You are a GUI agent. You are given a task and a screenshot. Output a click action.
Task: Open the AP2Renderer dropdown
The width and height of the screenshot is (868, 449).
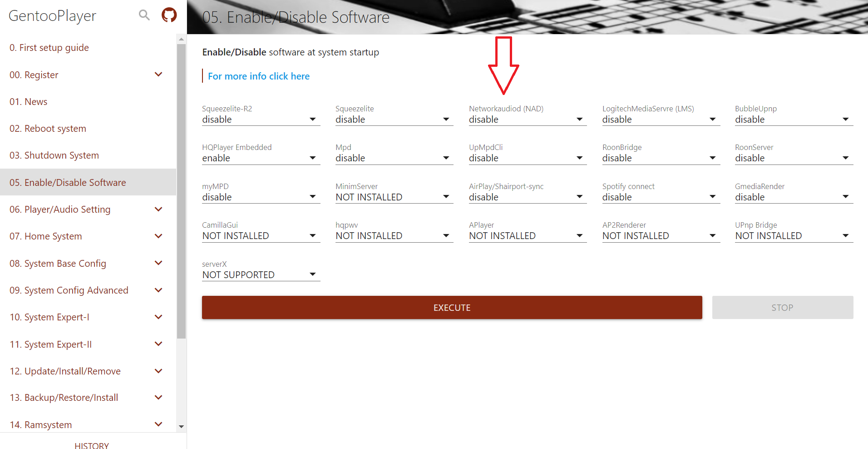pos(661,236)
